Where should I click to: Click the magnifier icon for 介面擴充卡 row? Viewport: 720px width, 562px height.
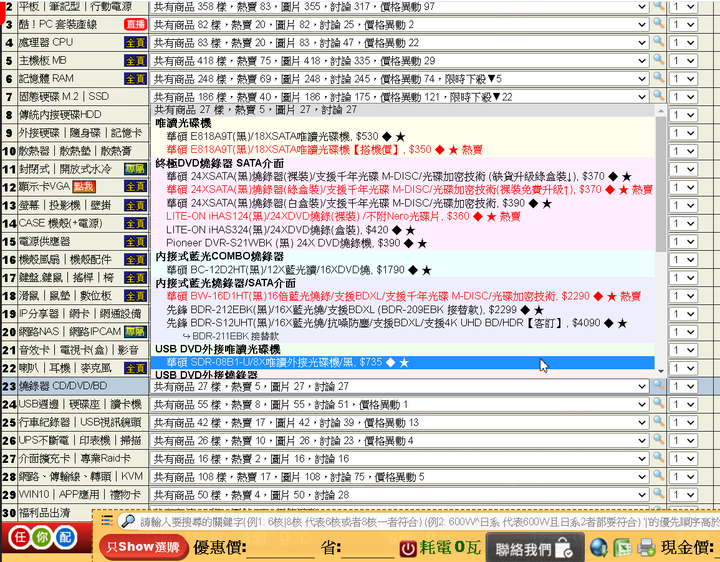[x=658, y=458]
